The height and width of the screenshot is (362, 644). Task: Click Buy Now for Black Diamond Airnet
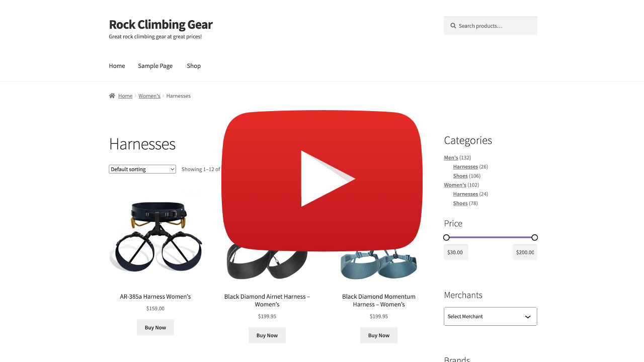267,335
